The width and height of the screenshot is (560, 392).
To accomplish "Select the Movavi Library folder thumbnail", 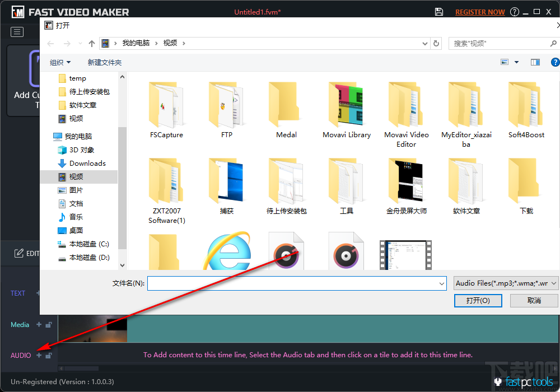I will coord(347,104).
